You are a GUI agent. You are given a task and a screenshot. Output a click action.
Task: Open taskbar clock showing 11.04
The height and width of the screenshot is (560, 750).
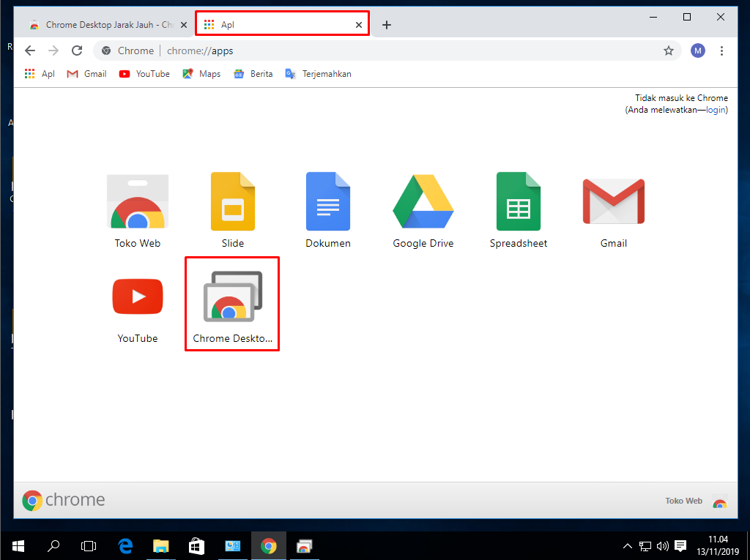coord(718,545)
